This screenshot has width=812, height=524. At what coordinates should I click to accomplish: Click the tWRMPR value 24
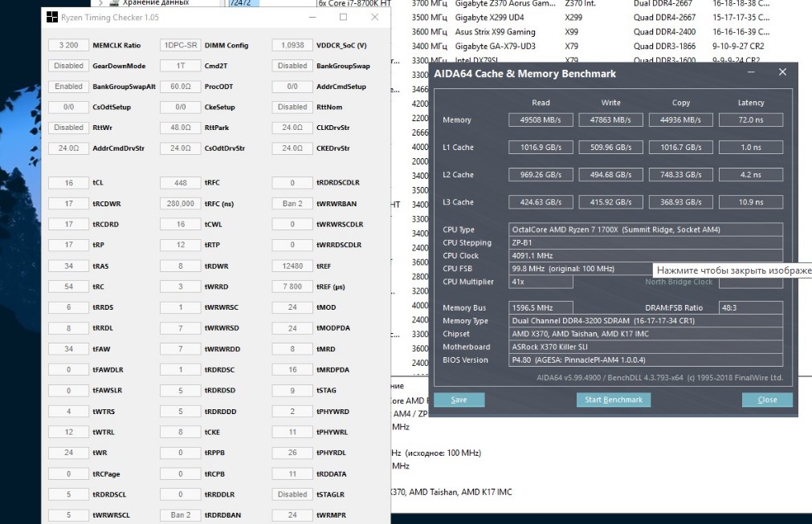coord(292,514)
